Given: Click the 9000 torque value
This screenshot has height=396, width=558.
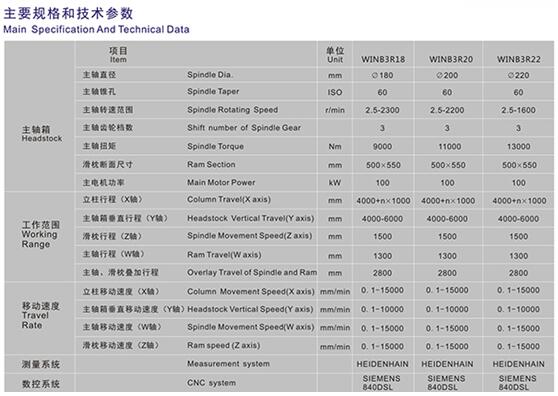Looking at the screenshot, I should (382, 147).
